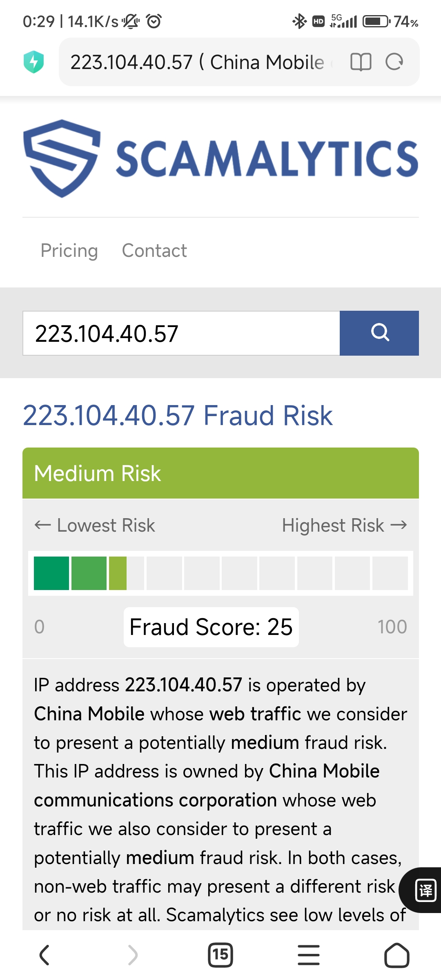The height and width of the screenshot is (980, 441).
Task: Open the browser hamburger menu
Action: click(x=309, y=955)
